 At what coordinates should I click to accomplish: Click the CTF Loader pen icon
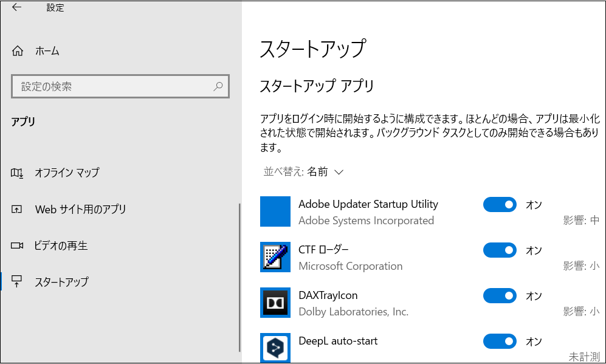click(275, 257)
